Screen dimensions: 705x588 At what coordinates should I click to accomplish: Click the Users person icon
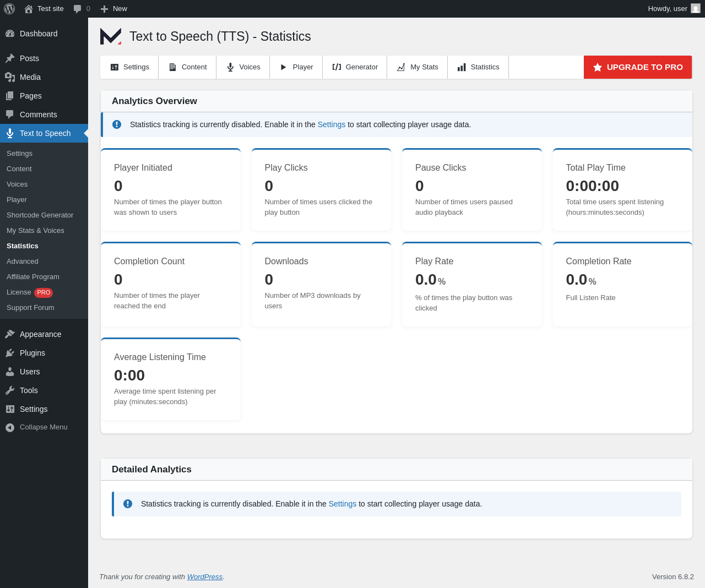pyautogui.click(x=10, y=372)
